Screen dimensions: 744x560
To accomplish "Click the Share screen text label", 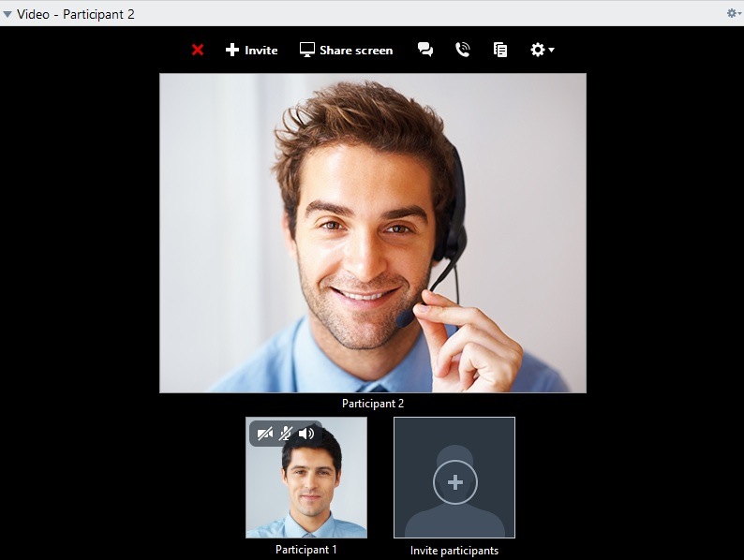I will pyautogui.click(x=356, y=51).
